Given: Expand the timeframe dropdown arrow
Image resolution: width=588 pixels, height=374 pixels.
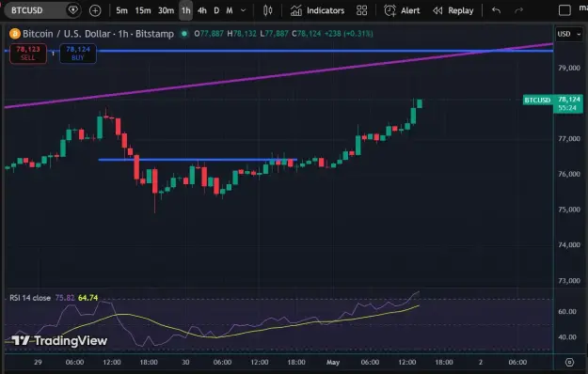Looking at the screenshot, I should tap(244, 10).
